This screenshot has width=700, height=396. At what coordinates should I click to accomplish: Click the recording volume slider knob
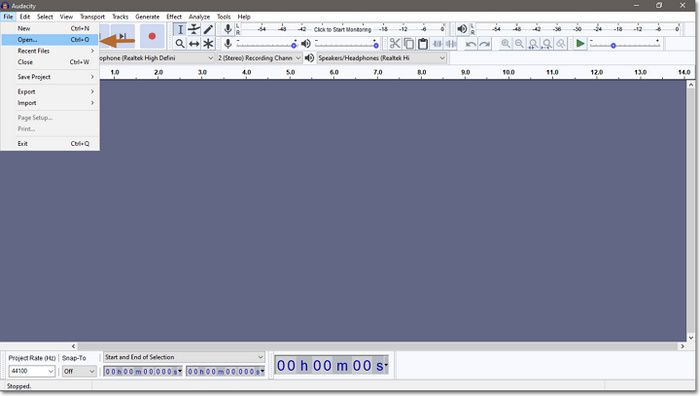(294, 46)
